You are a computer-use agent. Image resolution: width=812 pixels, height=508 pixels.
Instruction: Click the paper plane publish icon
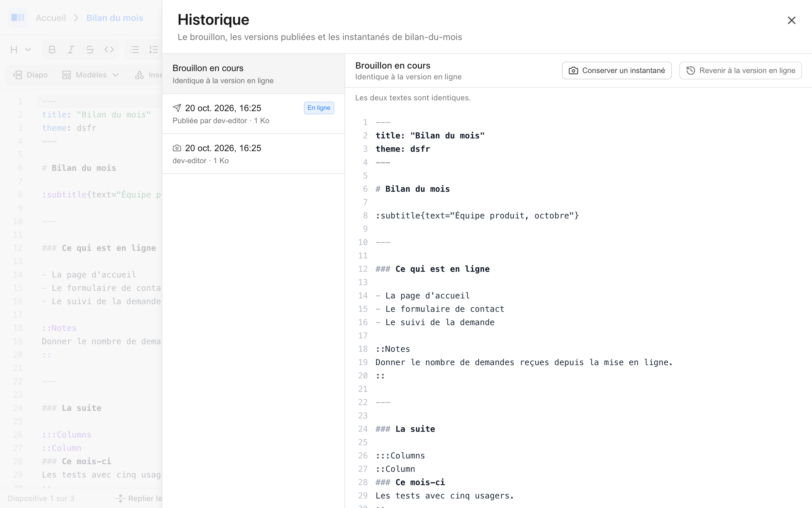point(177,108)
